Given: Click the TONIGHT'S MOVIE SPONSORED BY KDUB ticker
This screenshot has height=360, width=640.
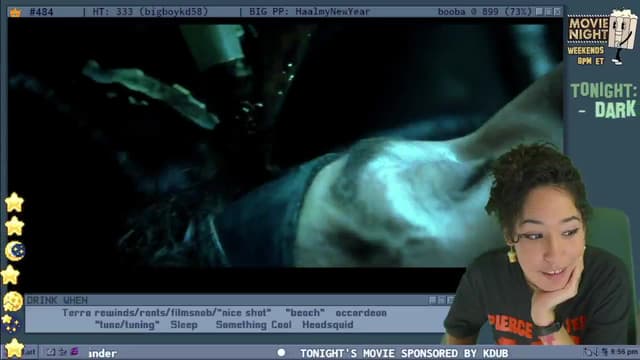Looking at the screenshot, I should point(404,353).
